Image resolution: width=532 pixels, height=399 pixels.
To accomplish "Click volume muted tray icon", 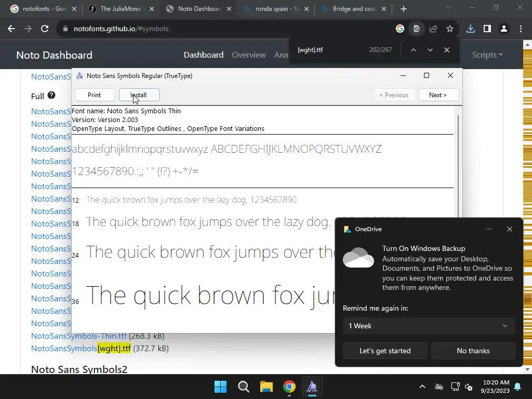I will click(469, 387).
